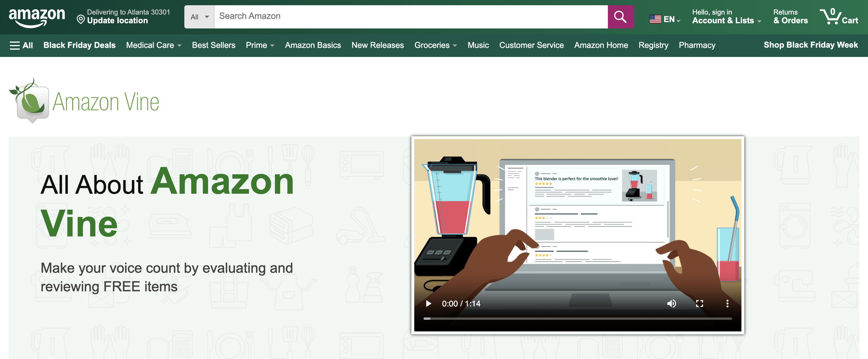
Task: Click 'Make your voice count' tagline text
Action: (167, 277)
